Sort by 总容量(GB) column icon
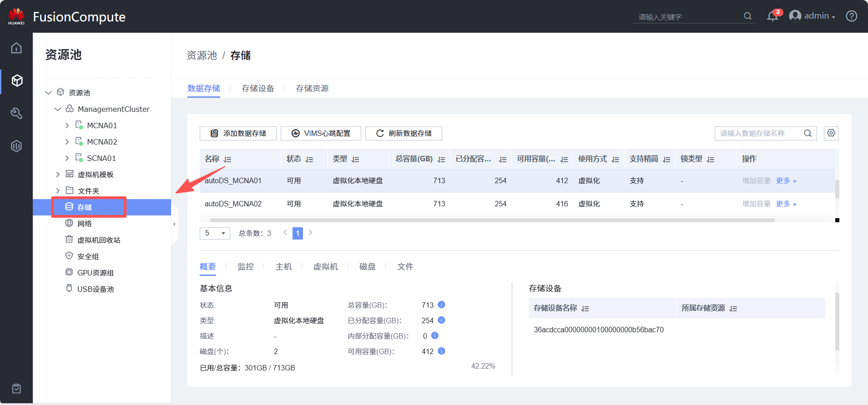The height and width of the screenshot is (405, 868). [x=441, y=160]
